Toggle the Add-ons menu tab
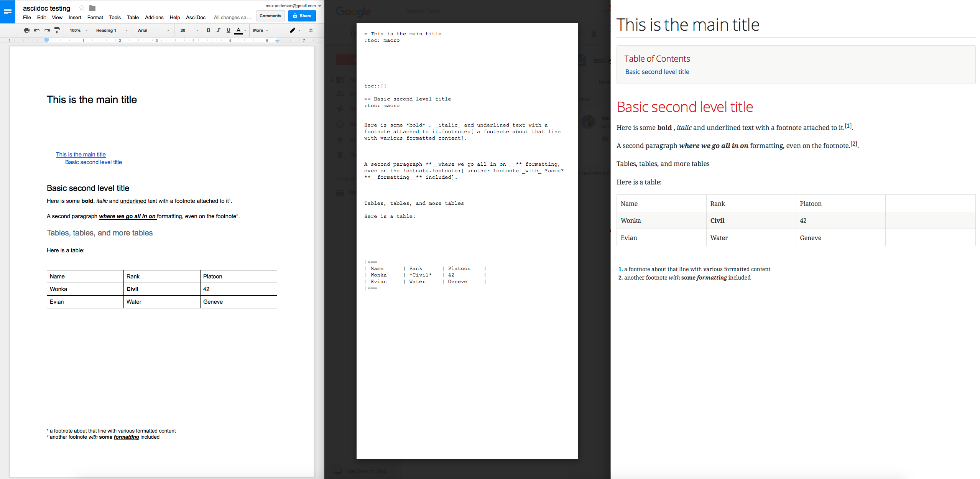The width and height of the screenshot is (980, 479). (153, 18)
